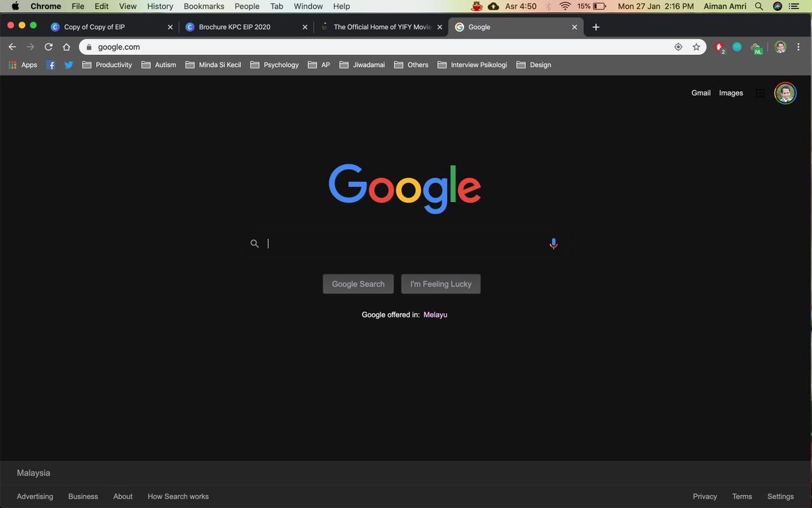Screen dimensions: 812x508
Task: Open the About footer link
Action: 122,496
